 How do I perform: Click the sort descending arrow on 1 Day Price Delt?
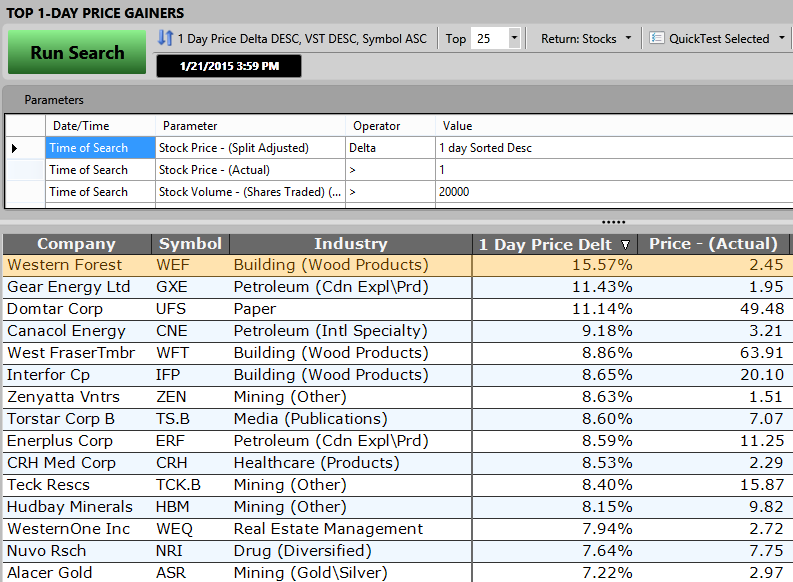(626, 244)
